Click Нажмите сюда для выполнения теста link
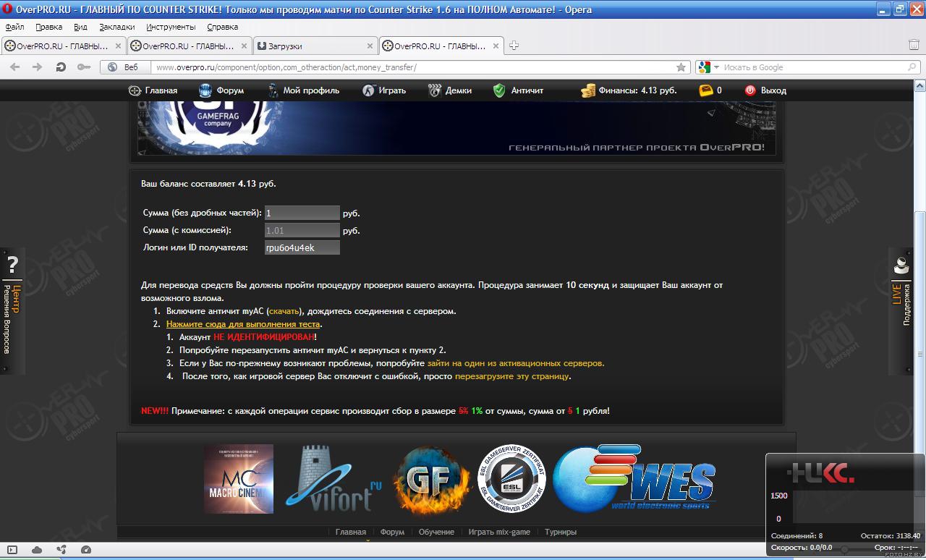Screen dimensions: 926x560 pyautogui.click(x=243, y=324)
